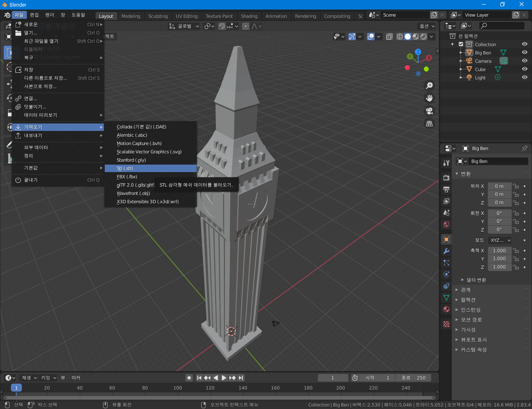Toggle lock on scale Z

[x=516, y=267]
